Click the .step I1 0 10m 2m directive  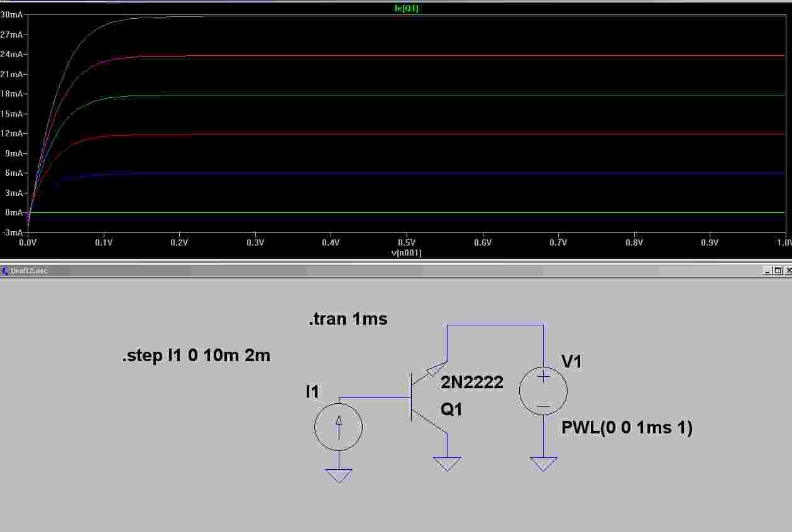196,356
